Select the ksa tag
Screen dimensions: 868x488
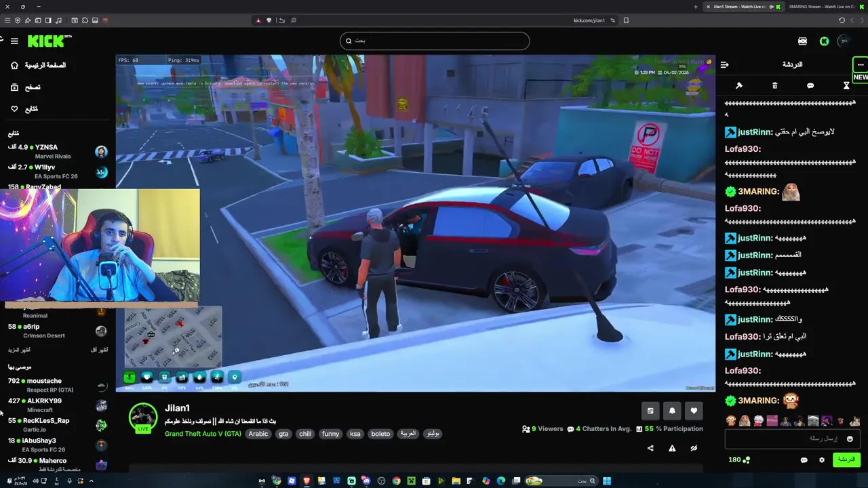click(355, 434)
